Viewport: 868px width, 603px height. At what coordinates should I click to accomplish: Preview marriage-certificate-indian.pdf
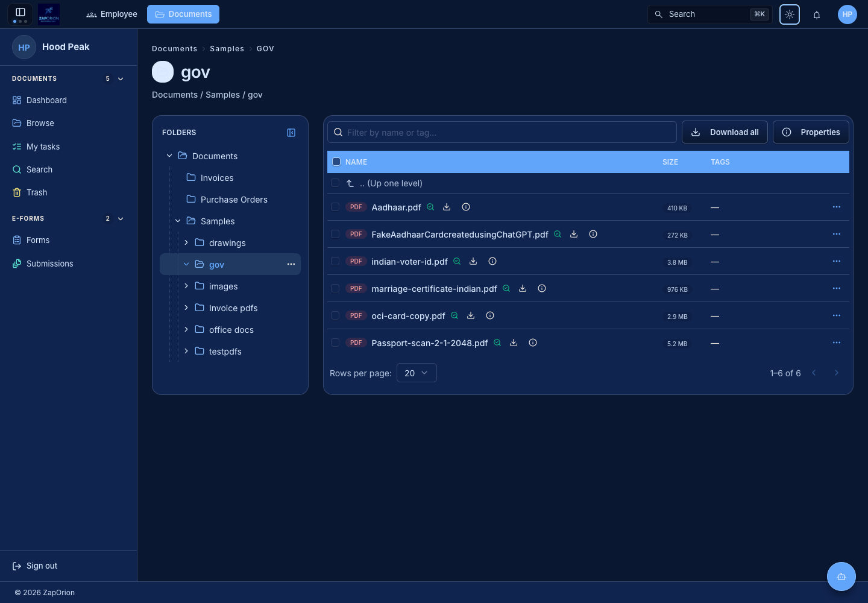coord(506,288)
